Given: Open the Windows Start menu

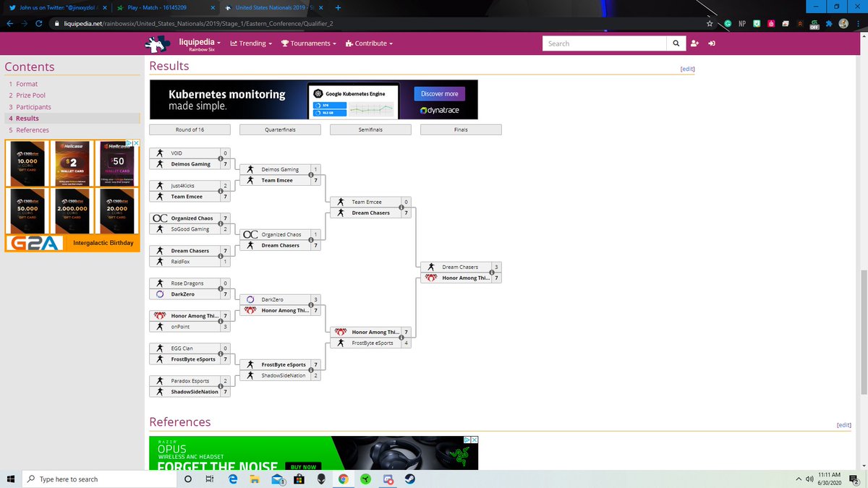Looking at the screenshot, I should [11, 479].
